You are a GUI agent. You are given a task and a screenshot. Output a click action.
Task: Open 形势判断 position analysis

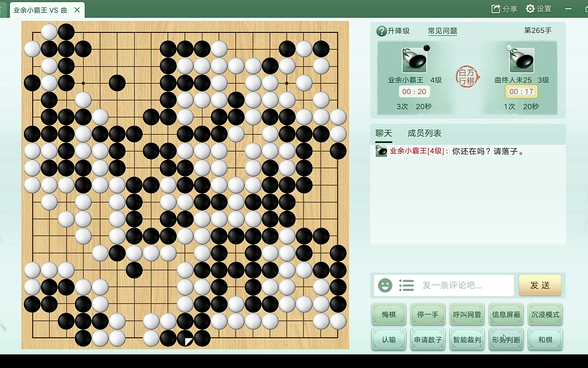click(506, 339)
